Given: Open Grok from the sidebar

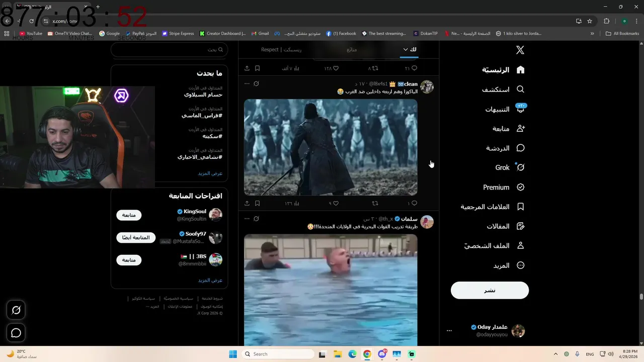Looking at the screenshot, I should (x=510, y=167).
